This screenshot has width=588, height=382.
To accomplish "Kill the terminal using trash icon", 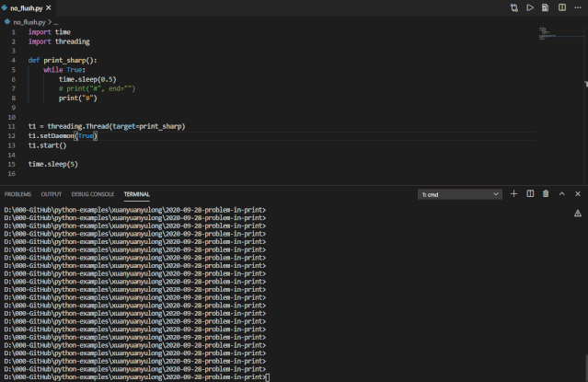I will click(546, 194).
